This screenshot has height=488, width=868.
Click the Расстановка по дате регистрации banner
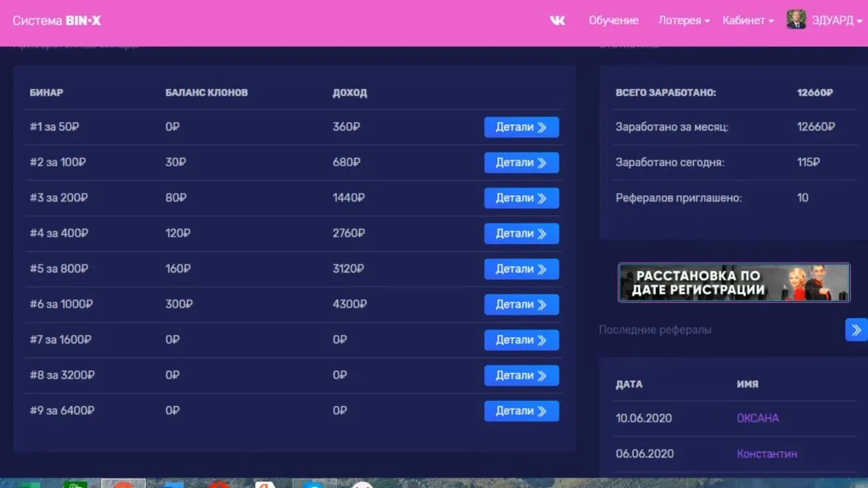point(734,283)
